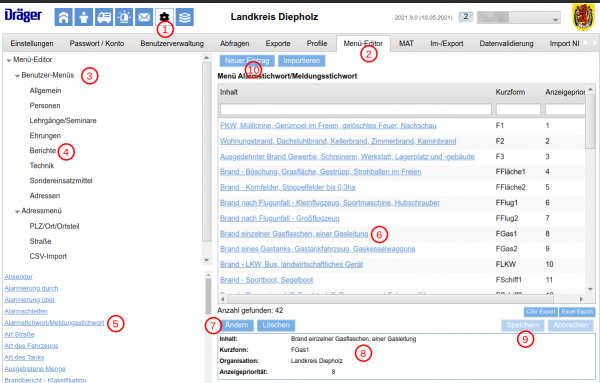Switch to the Abfragen tab
The width and height of the screenshot is (600, 383).
click(235, 44)
